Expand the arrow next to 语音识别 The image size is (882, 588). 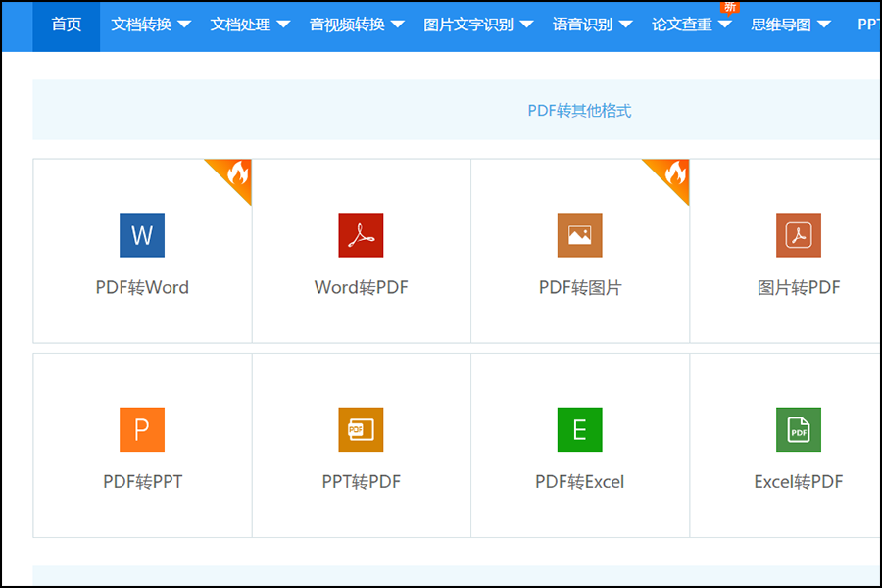point(625,24)
